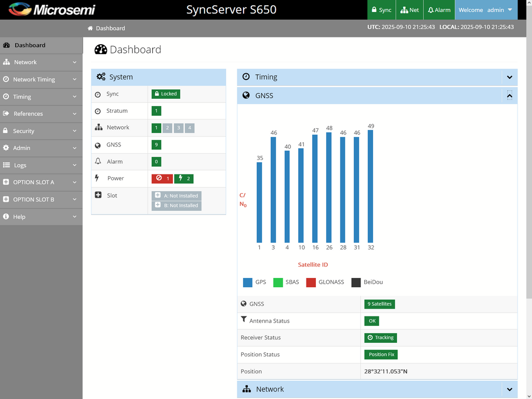Screen dimensions: 532x399
Task: Click the Security lock icon in sidebar
Action: [x=5, y=130]
